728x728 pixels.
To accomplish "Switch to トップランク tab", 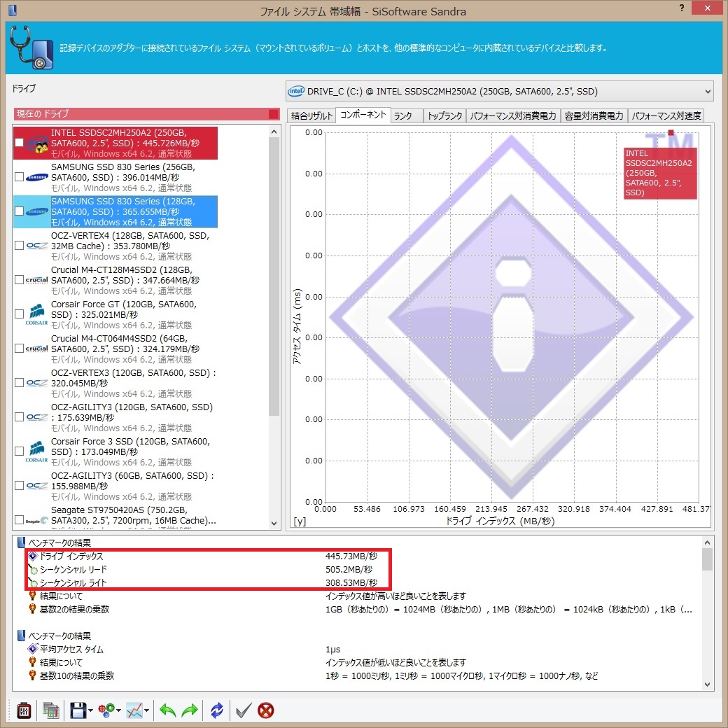I will (444, 115).
